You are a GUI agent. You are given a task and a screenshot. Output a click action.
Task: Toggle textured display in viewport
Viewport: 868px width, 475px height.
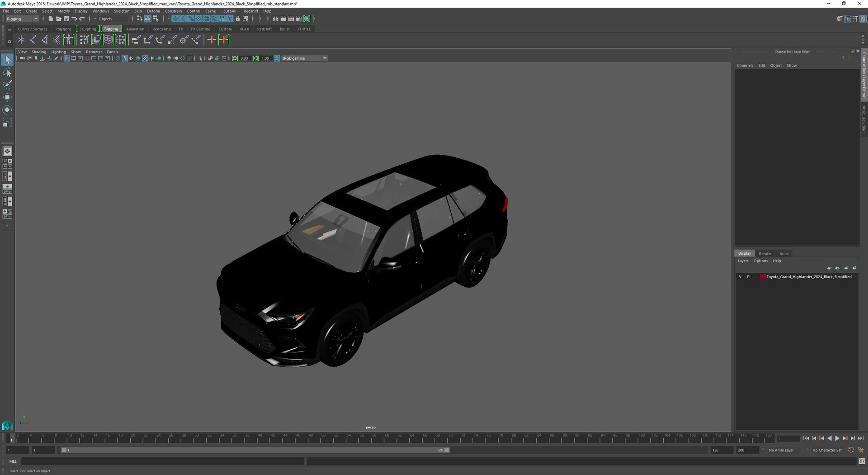tap(145, 58)
